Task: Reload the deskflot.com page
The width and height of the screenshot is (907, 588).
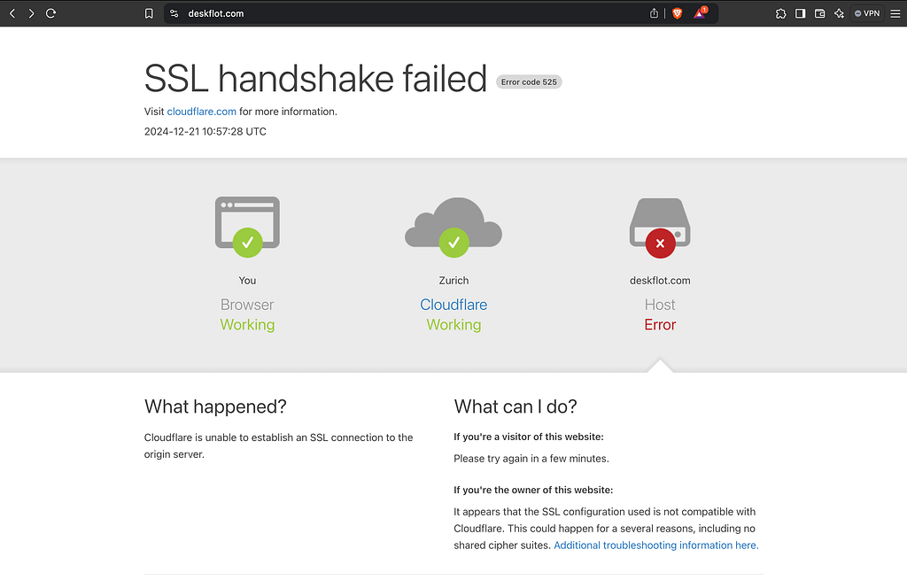Action: pyautogui.click(x=50, y=13)
